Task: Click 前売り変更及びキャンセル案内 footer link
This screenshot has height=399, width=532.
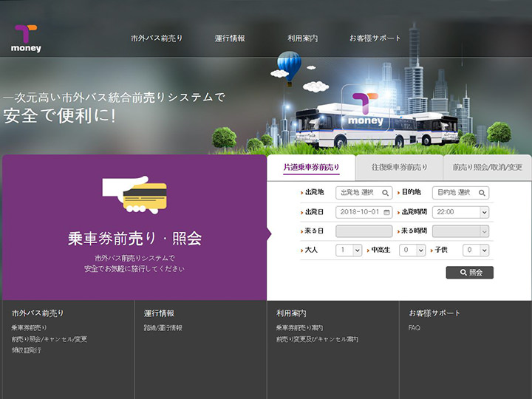Action: [x=317, y=339]
